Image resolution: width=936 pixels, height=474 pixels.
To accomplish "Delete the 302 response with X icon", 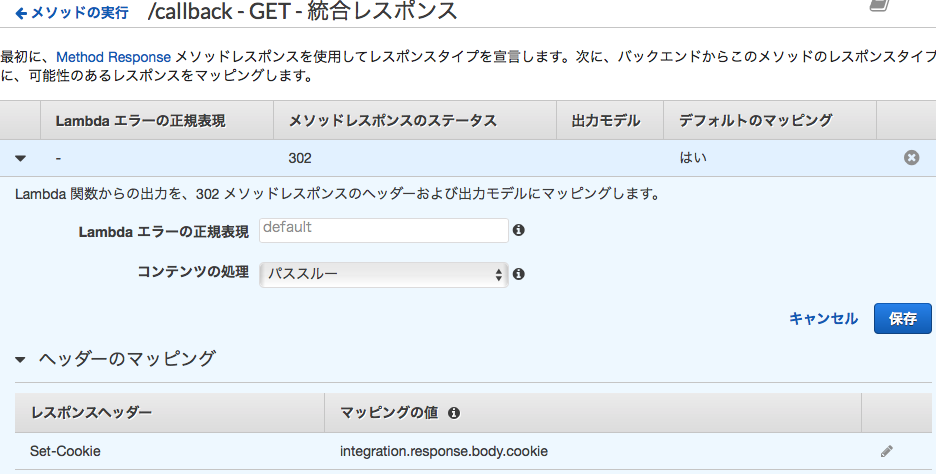I will pos(911,158).
